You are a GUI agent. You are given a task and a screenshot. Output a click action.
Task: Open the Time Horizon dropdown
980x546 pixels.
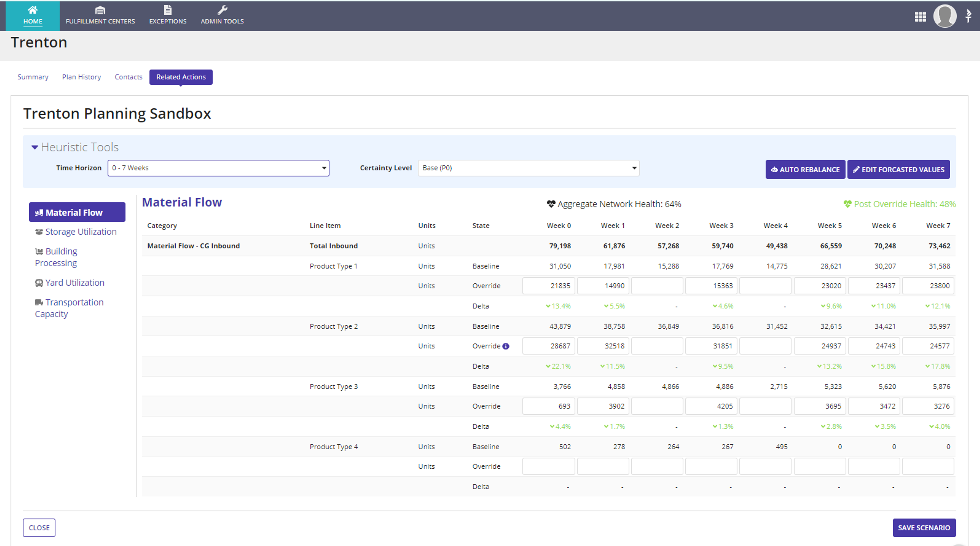(x=218, y=168)
